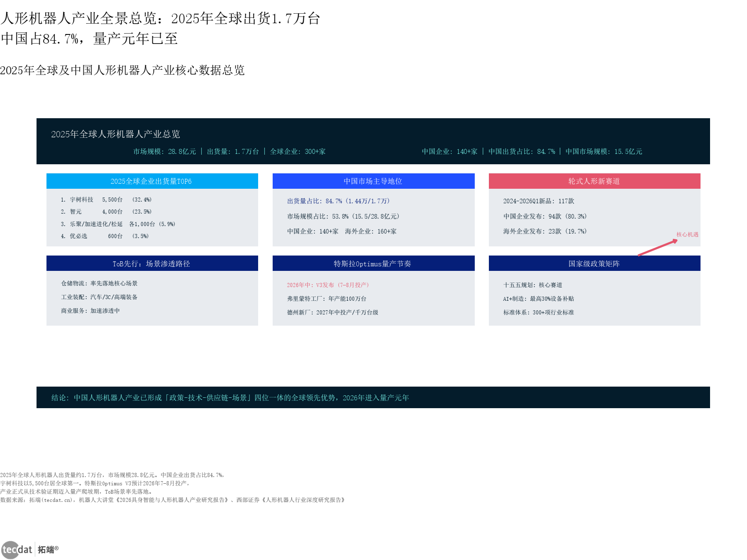Click card header 轮式人形新赛道
747x560 pixels.
click(594, 181)
